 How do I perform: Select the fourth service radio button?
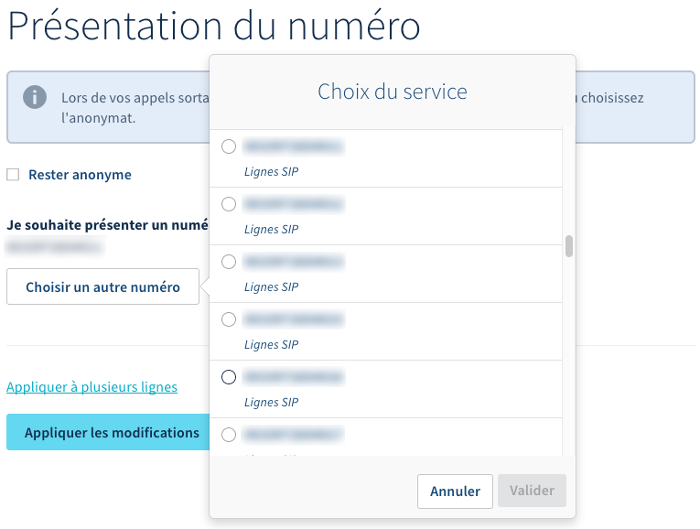tap(229, 320)
